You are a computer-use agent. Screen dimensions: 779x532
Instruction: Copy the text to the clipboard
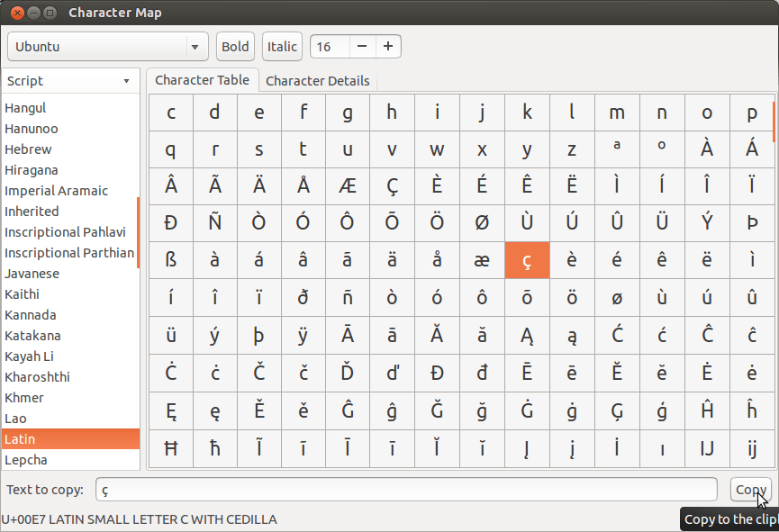[750, 489]
